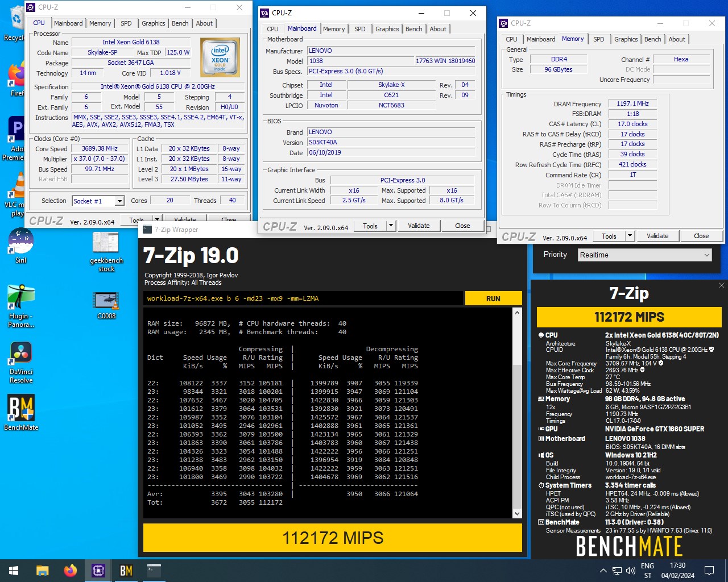This screenshot has height=582, width=728.
Task: Open Socket #1 selection dropdown
Action: [98, 201]
